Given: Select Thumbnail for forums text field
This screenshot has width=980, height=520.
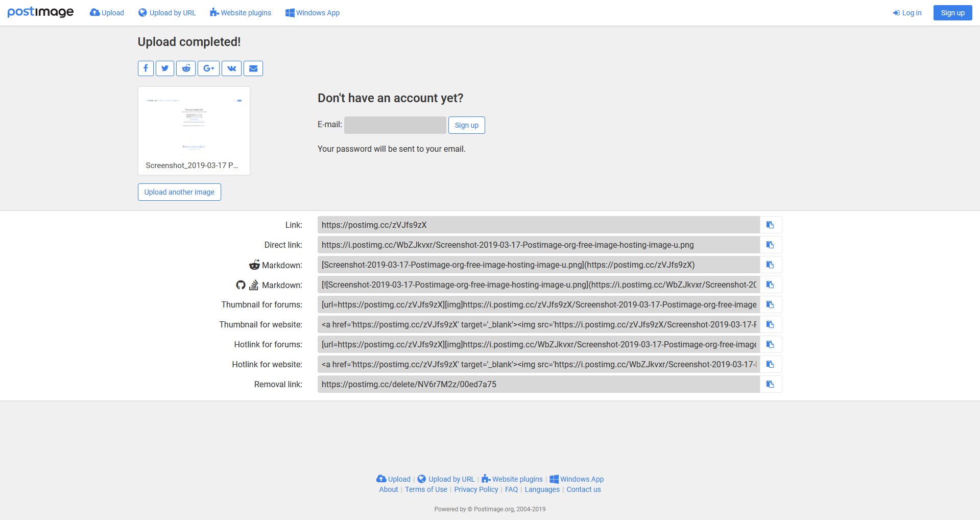Looking at the screenshot, I should point(539,304).
